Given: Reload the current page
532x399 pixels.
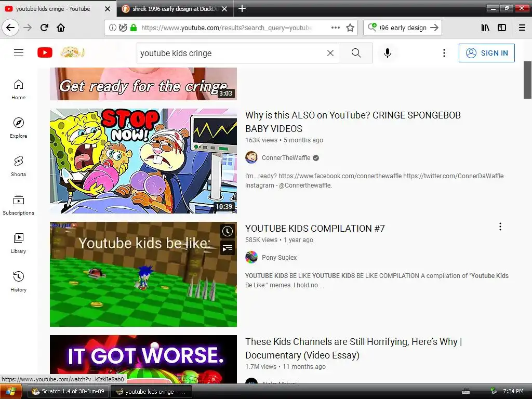Looking at the screenshot, I should coord(44,28).
